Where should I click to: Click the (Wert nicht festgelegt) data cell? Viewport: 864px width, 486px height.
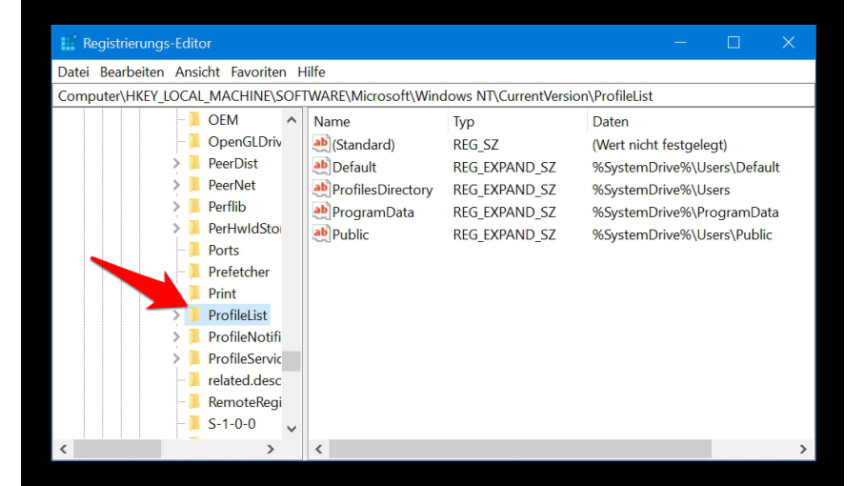[x=660, y=144]
